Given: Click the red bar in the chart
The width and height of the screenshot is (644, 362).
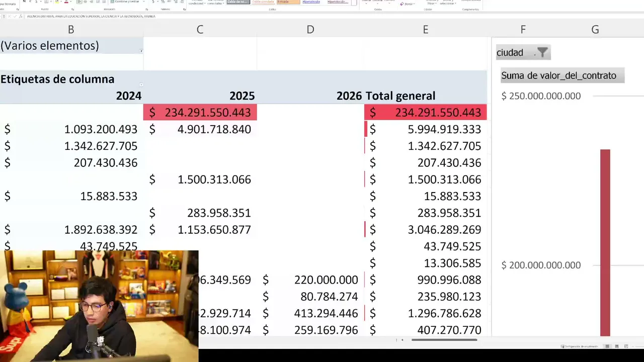Looking at the screenshot, I should (605, 243).
